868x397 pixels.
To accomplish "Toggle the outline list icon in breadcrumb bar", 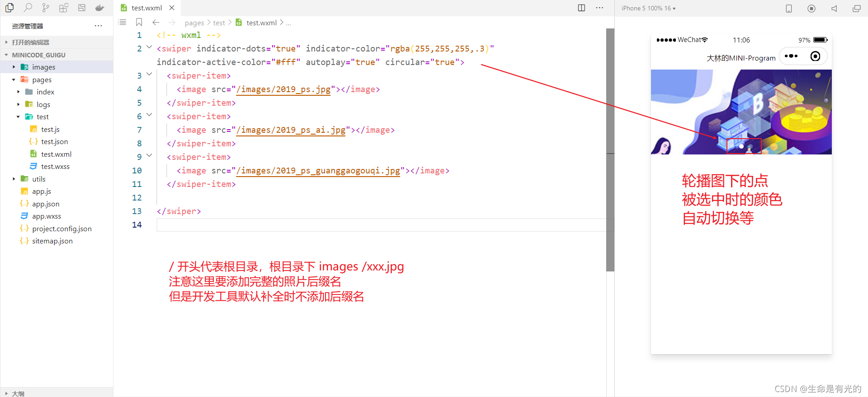I will click(122, 22).
